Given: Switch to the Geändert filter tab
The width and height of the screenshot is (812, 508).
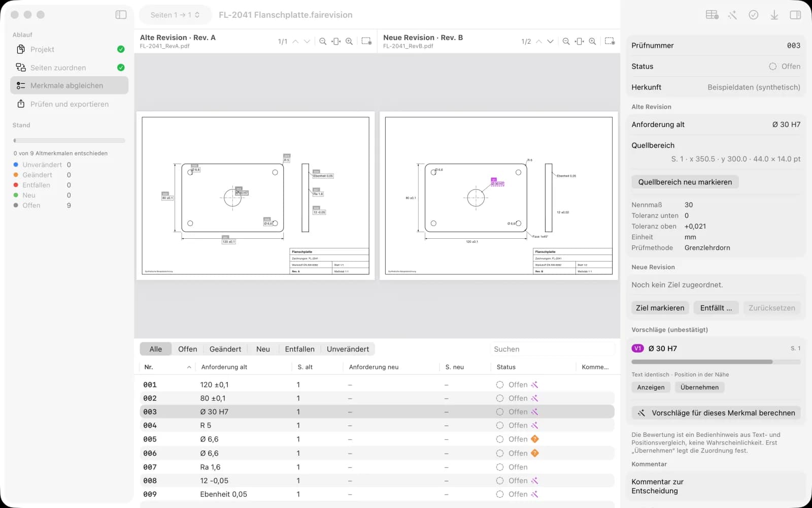Looking at the screenshot, I should pyautogui.click(x=225, y=349).
